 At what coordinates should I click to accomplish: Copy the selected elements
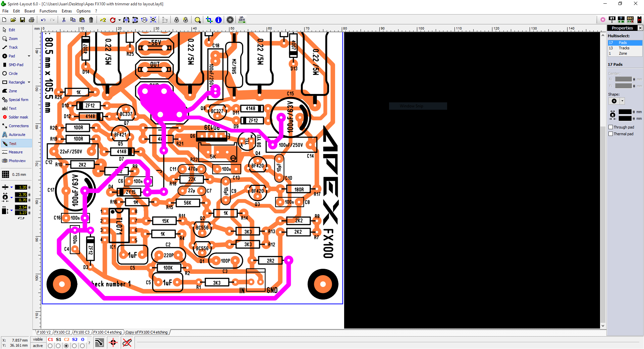73,20
